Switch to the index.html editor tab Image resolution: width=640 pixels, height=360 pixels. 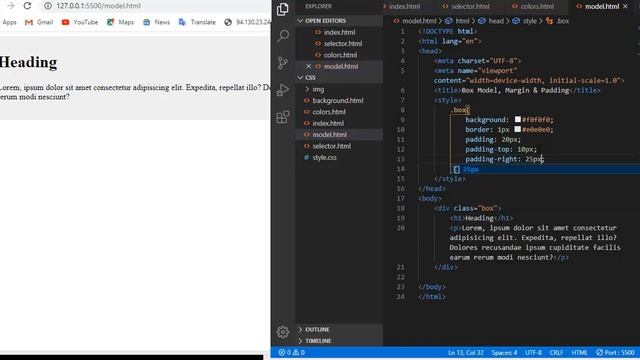(404, 6)
